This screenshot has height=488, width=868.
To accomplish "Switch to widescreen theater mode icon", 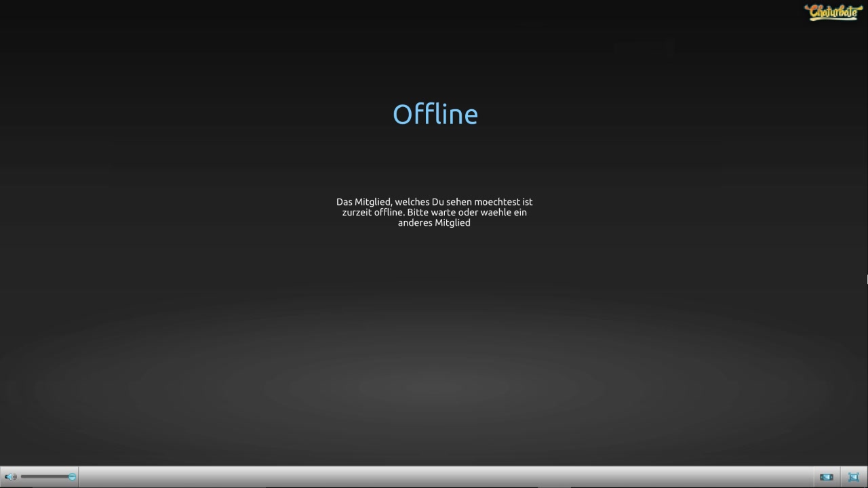I will tap(826, 477).
